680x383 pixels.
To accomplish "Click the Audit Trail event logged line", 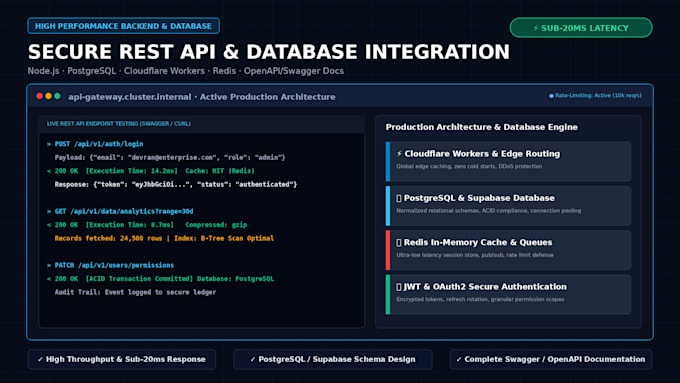I will click(x=135, y=292).
